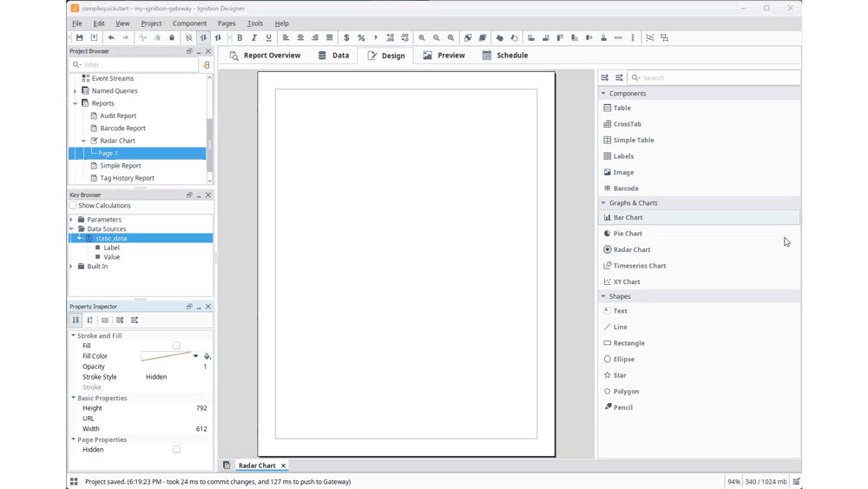Switch to the Data tab
Screen dimensions: 868x489
coord(334,56)
